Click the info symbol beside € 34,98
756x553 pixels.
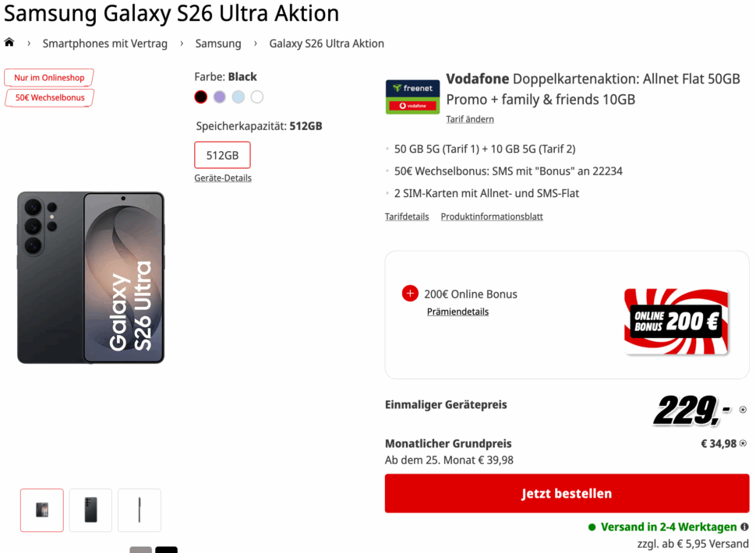tap(744, 443)
